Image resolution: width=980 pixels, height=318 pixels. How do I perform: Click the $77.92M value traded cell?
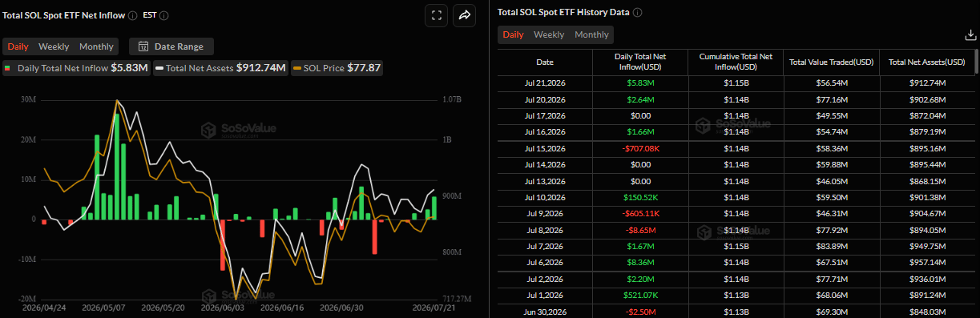(832, 230)
